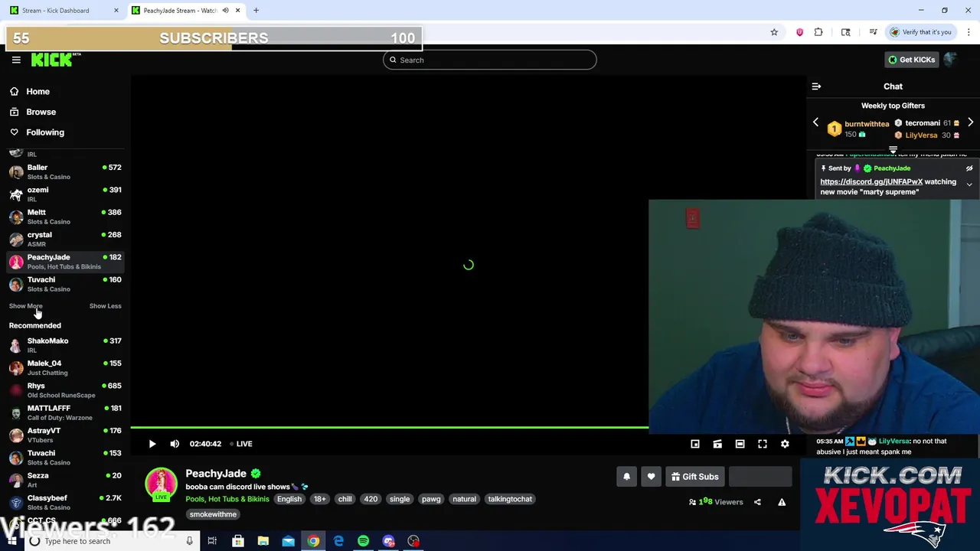
Task: Play the PeachyJade stream
Action: [x=152, y=444]
